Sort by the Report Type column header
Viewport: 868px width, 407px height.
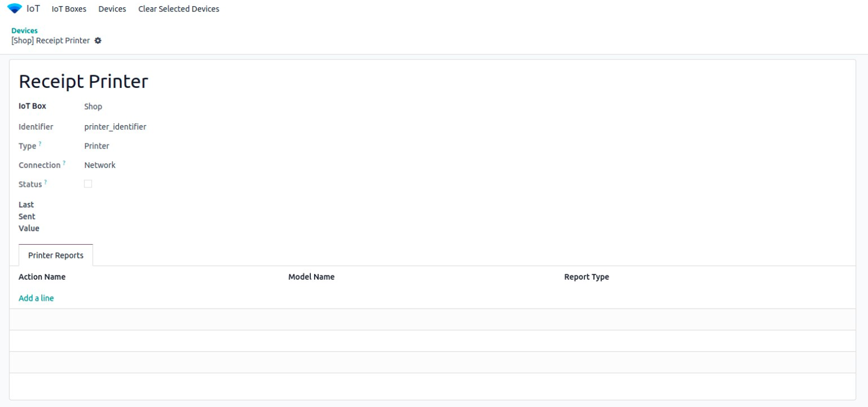(587, 276)
